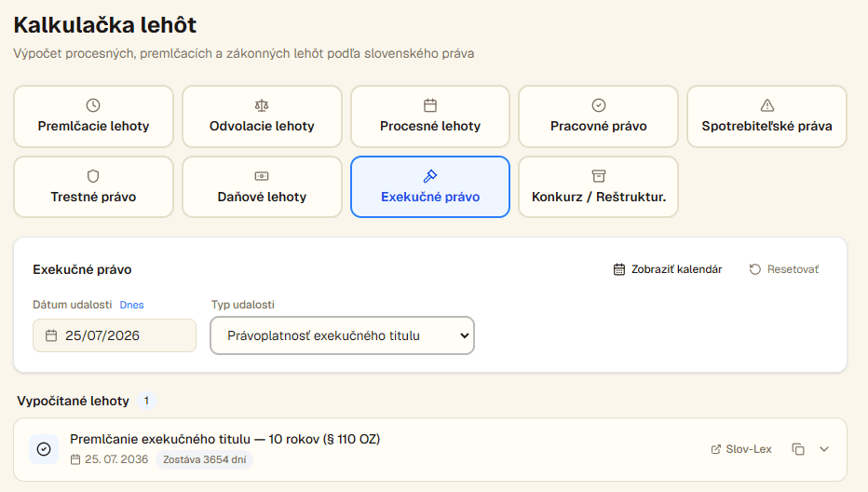Viewport: 868px width, 492px height.
Task: Click the scales icon on Odvolacie lehoty
Action: (262, 105)
